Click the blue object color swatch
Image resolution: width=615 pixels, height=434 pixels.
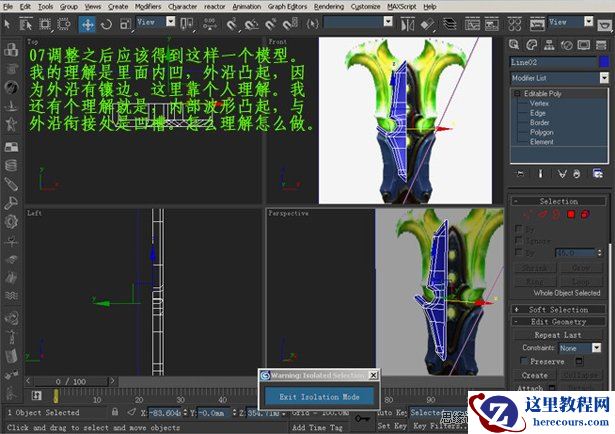point(604,62)
